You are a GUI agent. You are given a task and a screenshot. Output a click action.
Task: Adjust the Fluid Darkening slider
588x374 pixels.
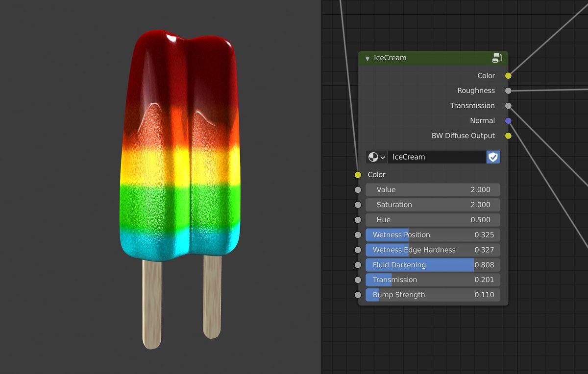pyautogui.click(x=433, y=265)
